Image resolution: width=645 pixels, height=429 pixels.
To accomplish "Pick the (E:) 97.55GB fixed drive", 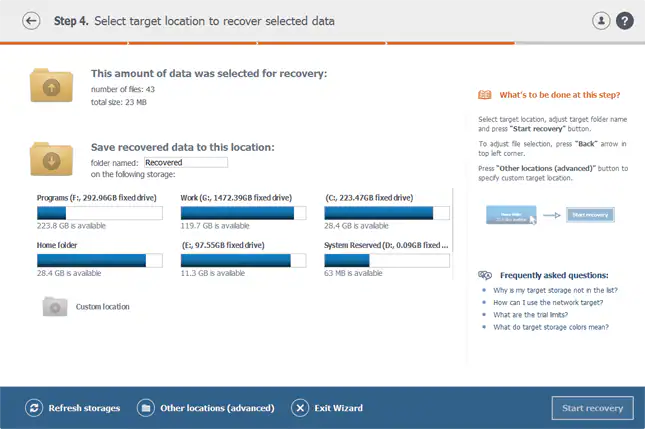I will tap(243, 260).
